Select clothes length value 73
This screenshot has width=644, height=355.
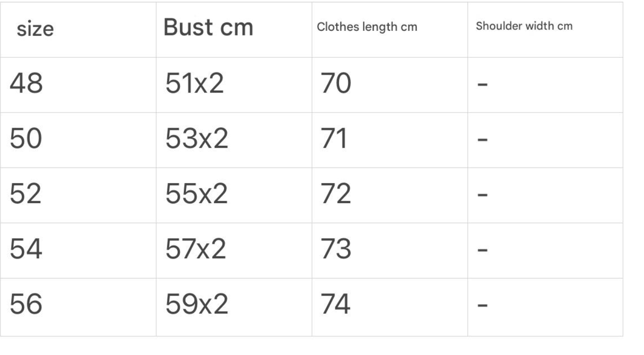click(336, 249)
